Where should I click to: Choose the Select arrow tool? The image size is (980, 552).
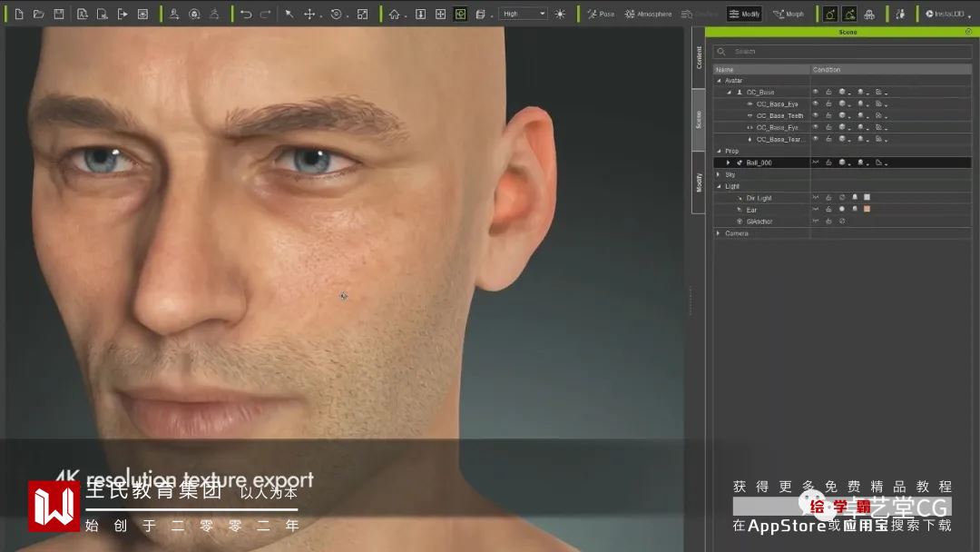coord(289,14)
